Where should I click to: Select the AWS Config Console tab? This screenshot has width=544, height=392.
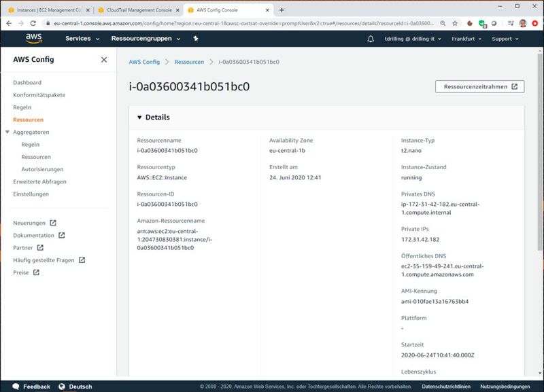(228, 10)
